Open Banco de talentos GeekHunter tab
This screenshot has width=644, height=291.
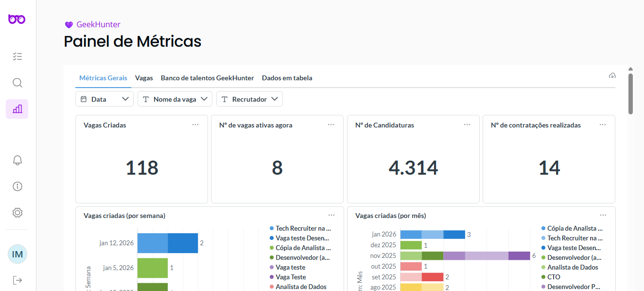[x=207, y=78]
